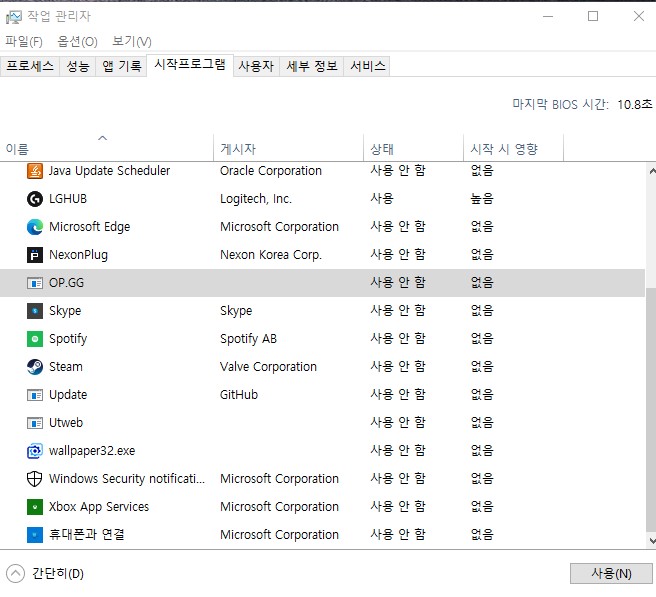Click the Windows Security shield icon
The image size is (656, 597).
pyautogui.click(x=35, y=479)
